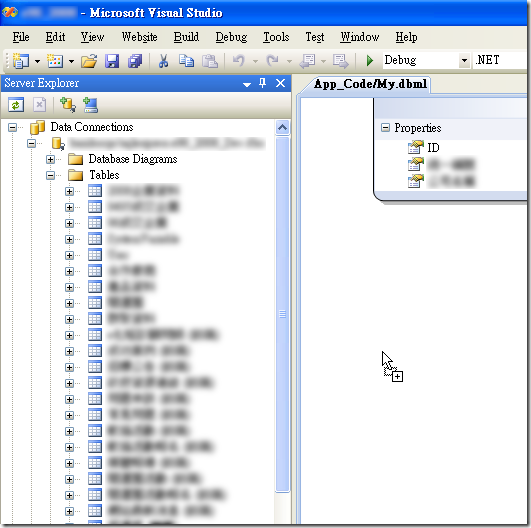This screenshot has width=531, height=528.
Task: Open the Tools menu
Action: tap(276, 37)
